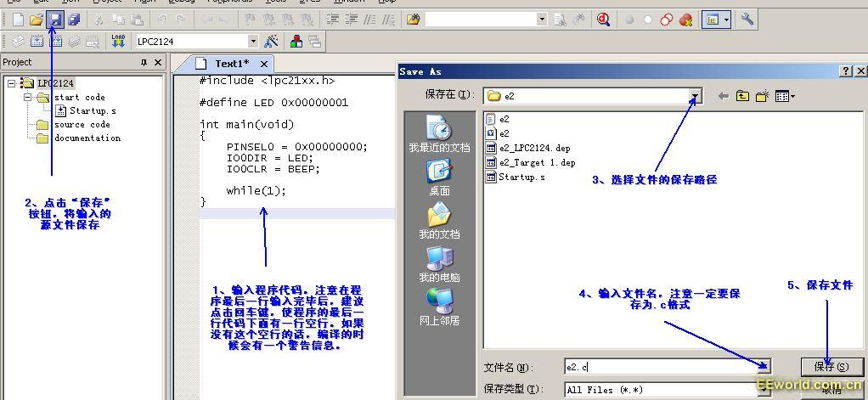This screenshot has width=868, height=400.
Task: Go to 桌面 Desktop in places bar
Action: click(x=440, y=177)
